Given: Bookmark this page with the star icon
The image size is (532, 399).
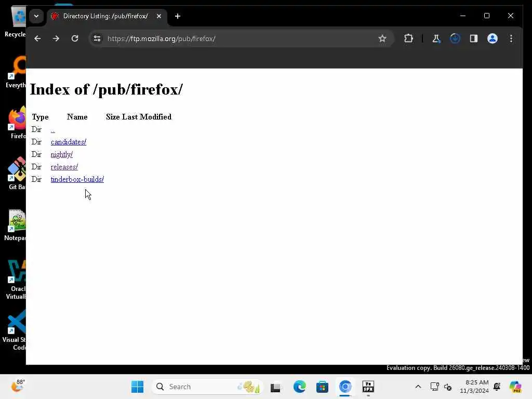Looking at the screenshot, I should [382, 38].
